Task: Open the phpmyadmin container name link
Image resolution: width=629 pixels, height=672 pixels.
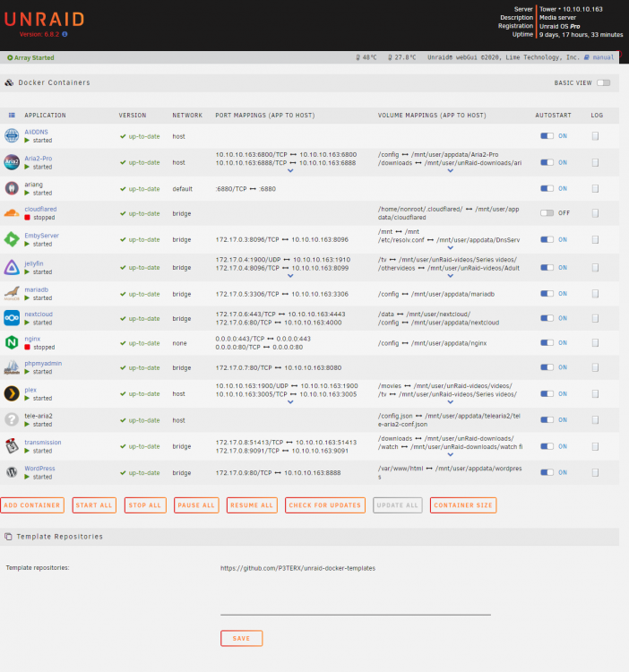Action: point(43,364)
